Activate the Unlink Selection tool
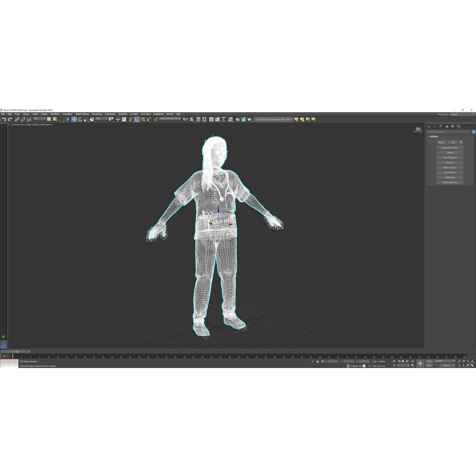The width and height of the screenshot is (476, 476). click(x=23, y=119)
